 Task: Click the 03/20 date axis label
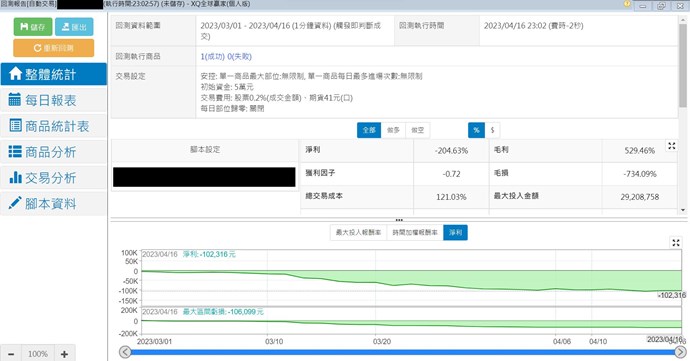(382, 341)
